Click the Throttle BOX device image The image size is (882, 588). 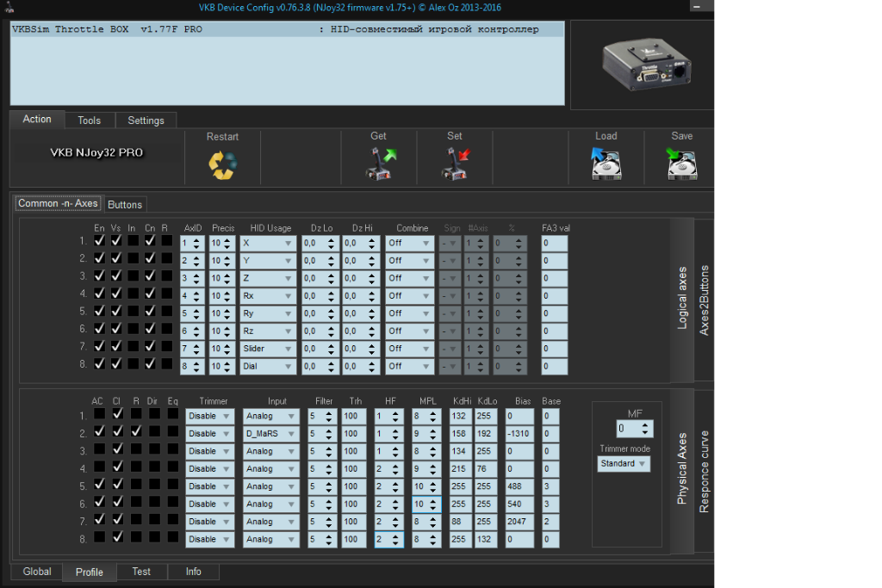[x=647, y=64]
